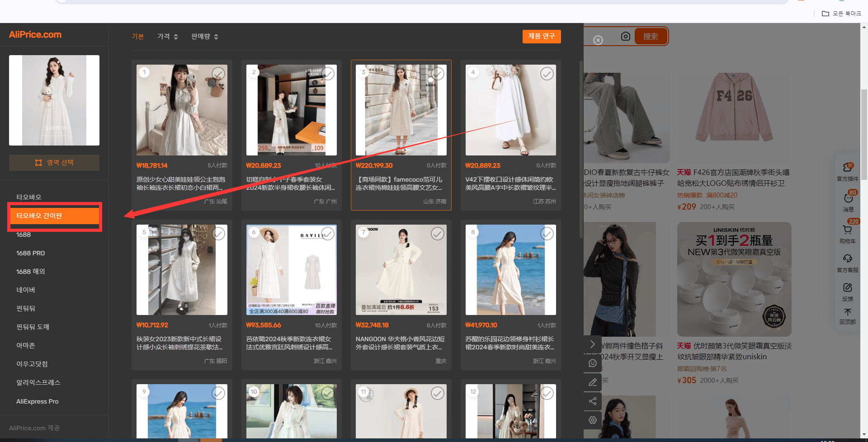
Task: Open the shopping cart icon with 220 badge
Action: [x=848, y=230]
